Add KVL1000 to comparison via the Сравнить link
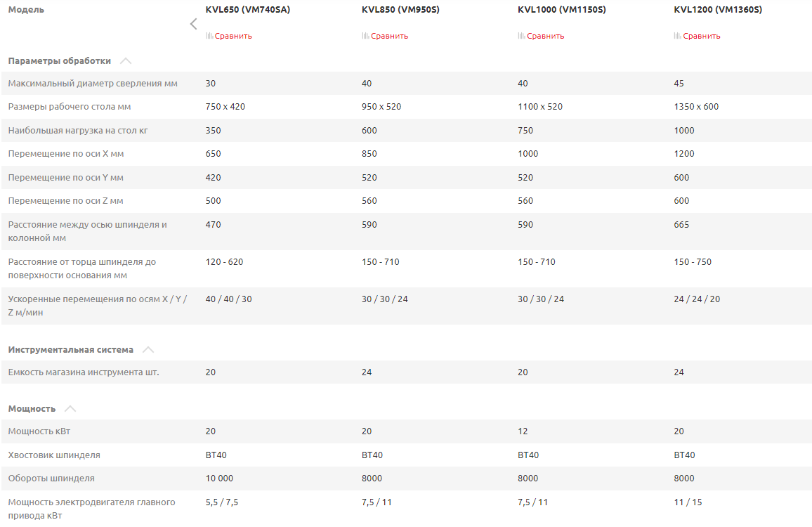 pos(545,36)
